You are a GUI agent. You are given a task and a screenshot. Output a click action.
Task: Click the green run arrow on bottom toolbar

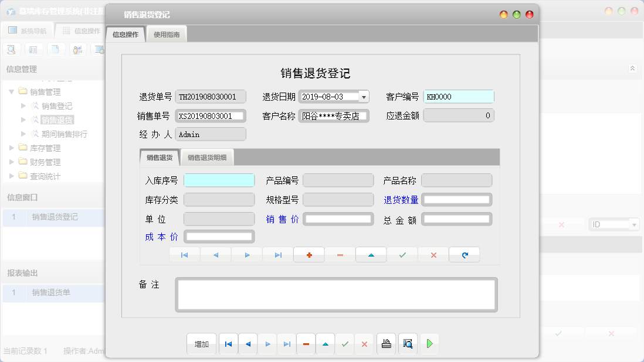click(x=429, y=344)
